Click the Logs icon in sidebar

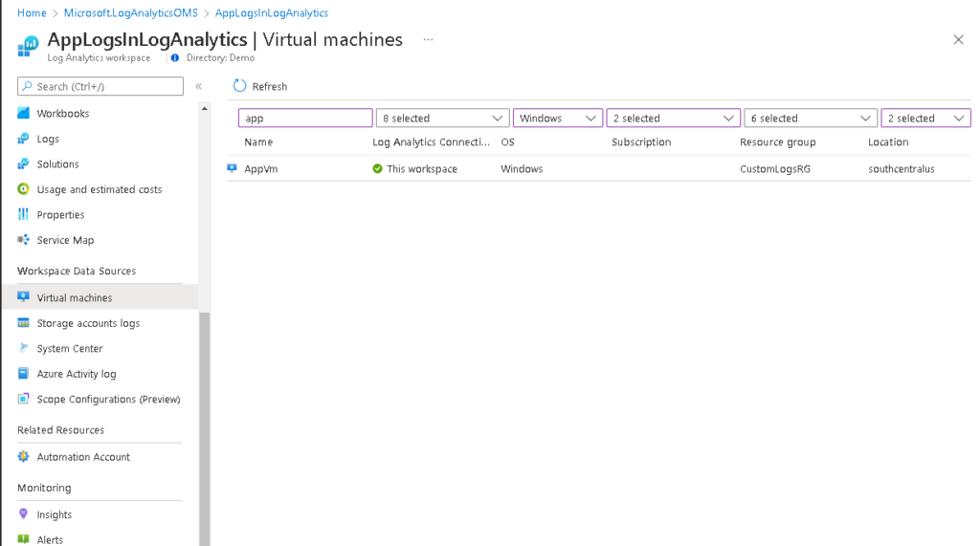click(24, 139)
